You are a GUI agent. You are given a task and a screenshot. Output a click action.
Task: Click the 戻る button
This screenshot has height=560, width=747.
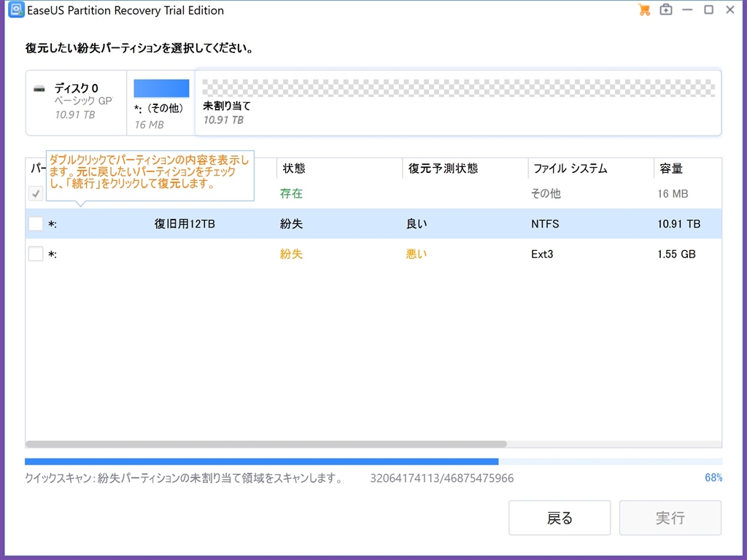[x=560, y=518]
